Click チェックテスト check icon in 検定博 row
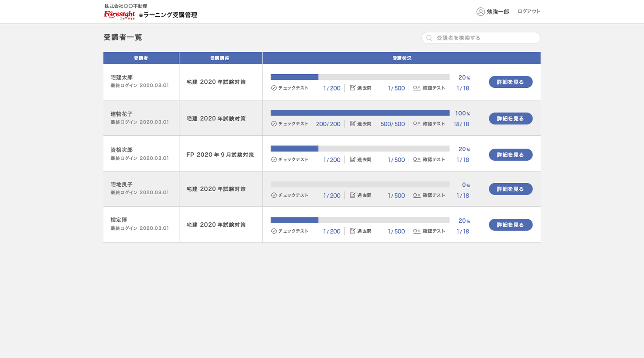 (x=274, y=231)
